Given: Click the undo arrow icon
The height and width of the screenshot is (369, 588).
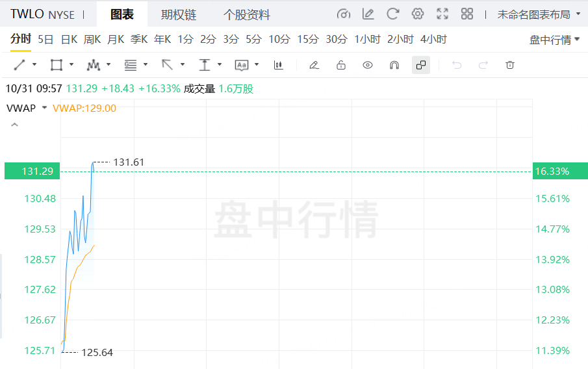Looking at the screenshot, I should point(457,65).
